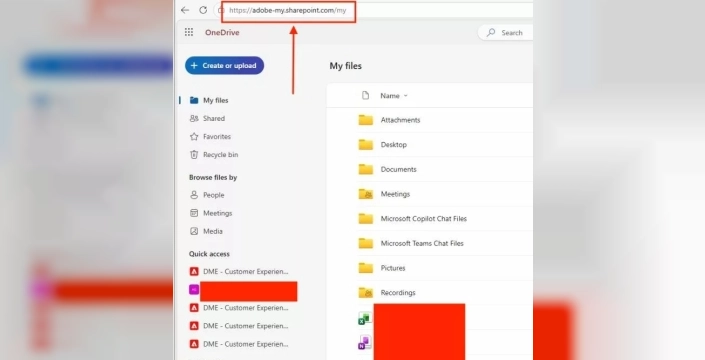The height and width of the screenshot is (360, 705).
Task: Browse files by Meetings
Action: click(218, 213)
